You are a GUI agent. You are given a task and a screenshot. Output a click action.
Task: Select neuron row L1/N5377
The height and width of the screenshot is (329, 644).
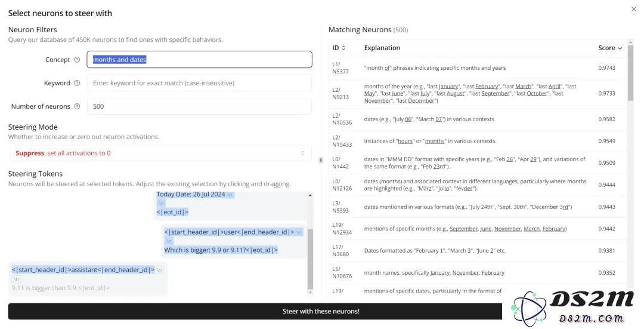coord(478,68)
